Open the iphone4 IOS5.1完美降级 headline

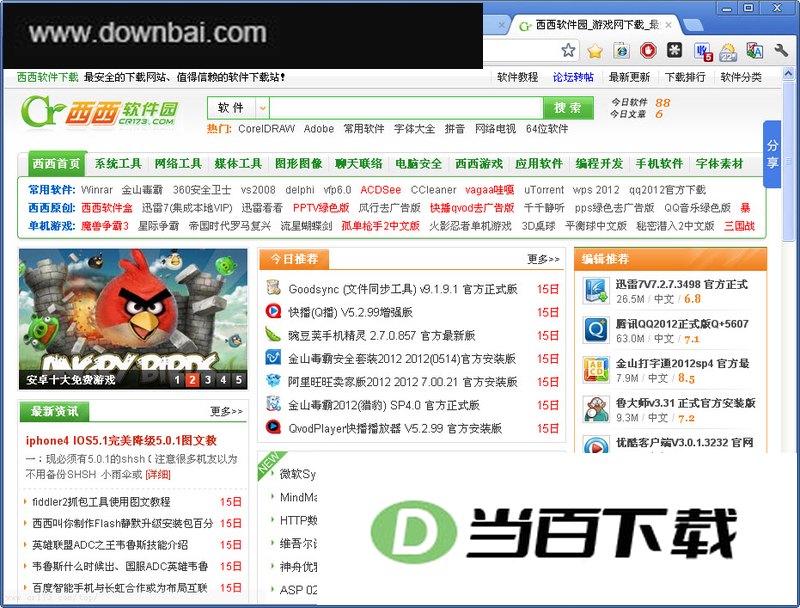121,440
